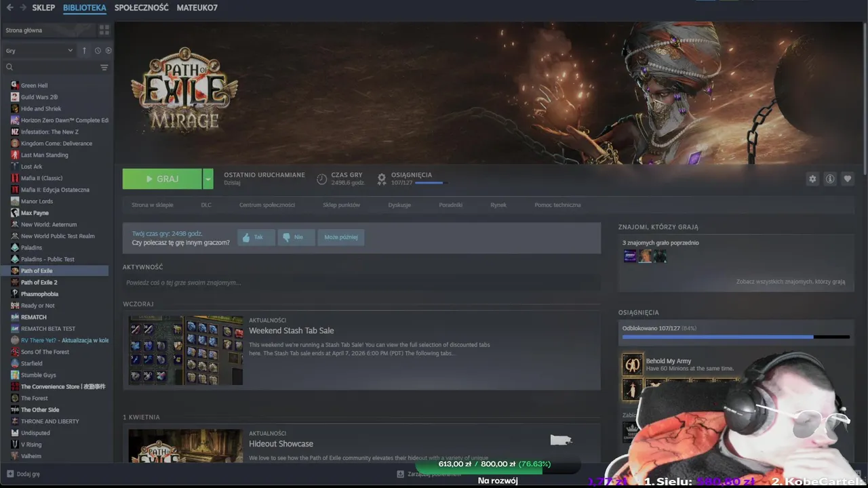Click the small achievements bar under 107/127
Viewport: 868px width, 488px height.
(429, 183)
